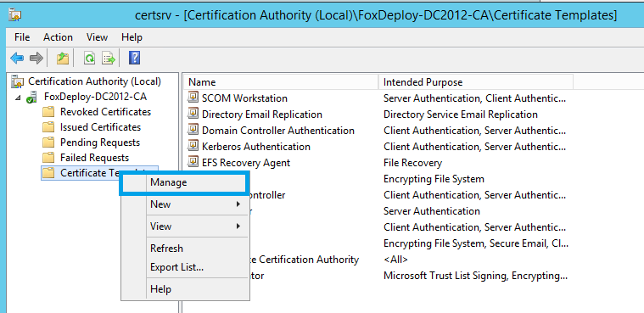This screenshot has width=644, height=313.
Task: Choose Export List... from the context menu
Action: click(x=185, y=267)
